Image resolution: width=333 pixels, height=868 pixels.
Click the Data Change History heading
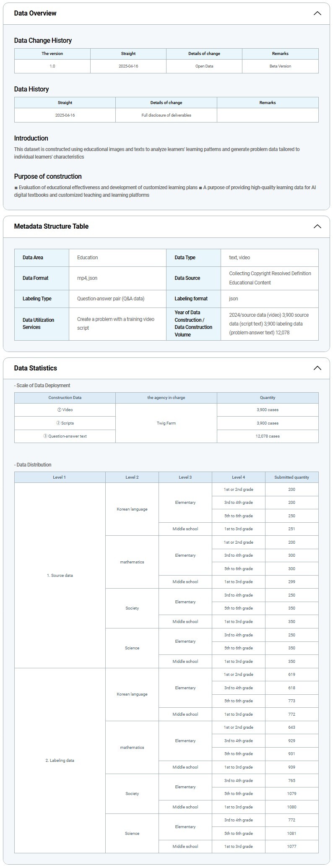43,41
